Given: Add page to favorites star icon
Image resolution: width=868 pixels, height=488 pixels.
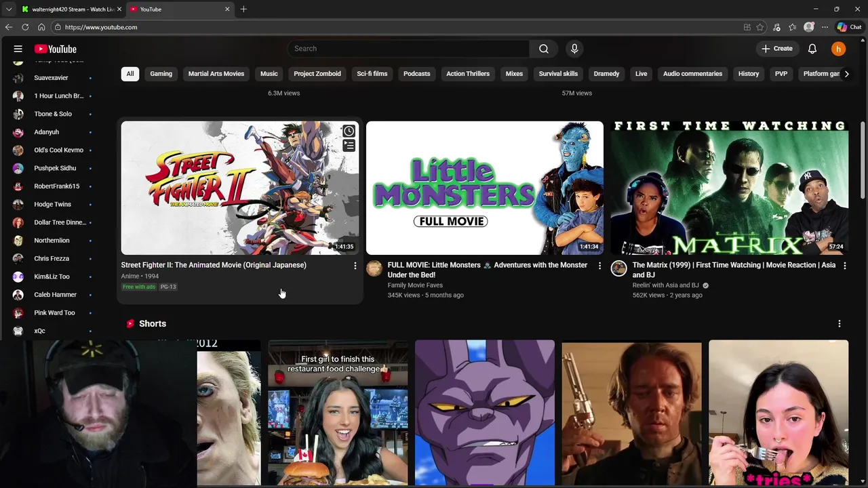Looking at the screenshot, I should point(760,27).
